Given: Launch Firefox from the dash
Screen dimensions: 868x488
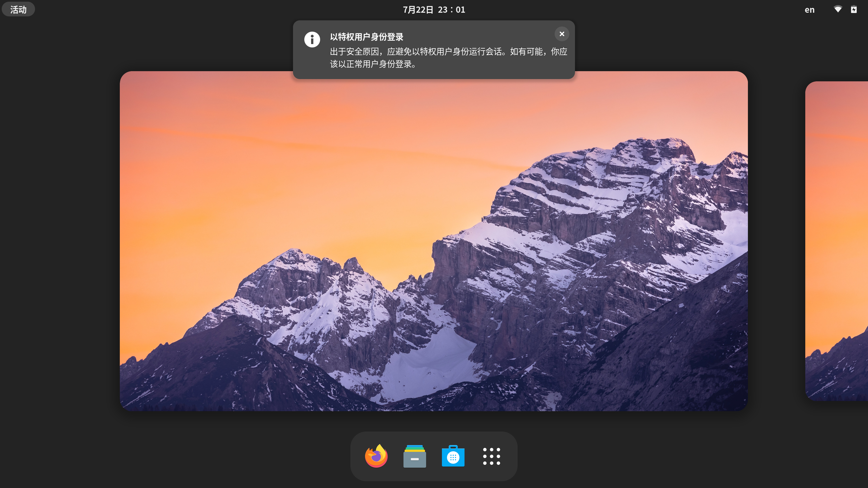Looking at the screenshot, I should click(376, 456).
